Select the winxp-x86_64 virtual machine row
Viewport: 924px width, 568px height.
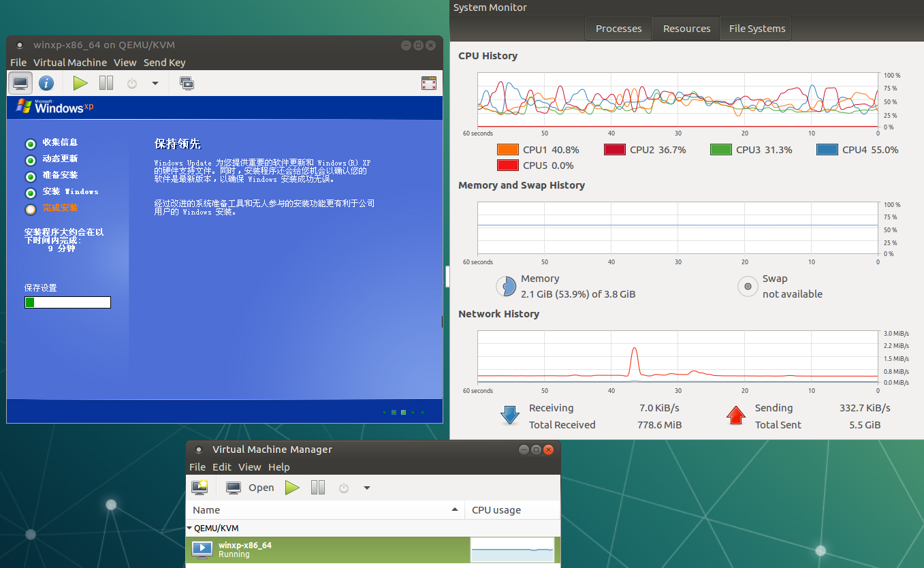327,550
